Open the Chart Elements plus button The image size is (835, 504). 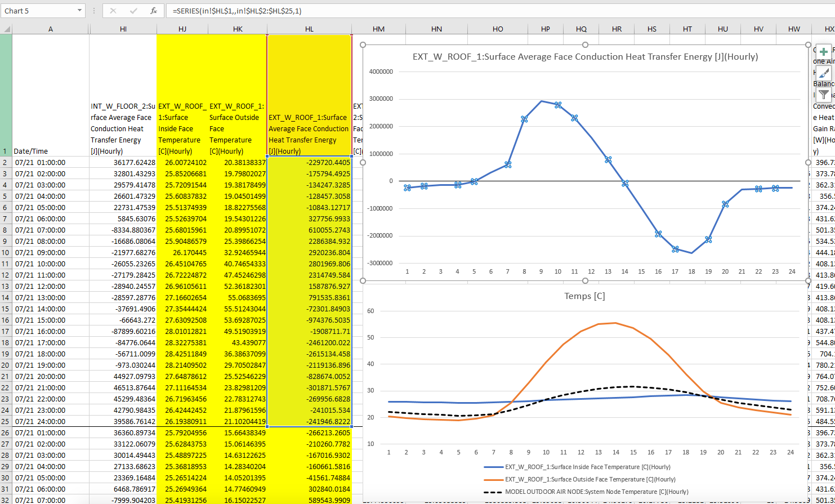pyautogui.click(x=823, y=52)
